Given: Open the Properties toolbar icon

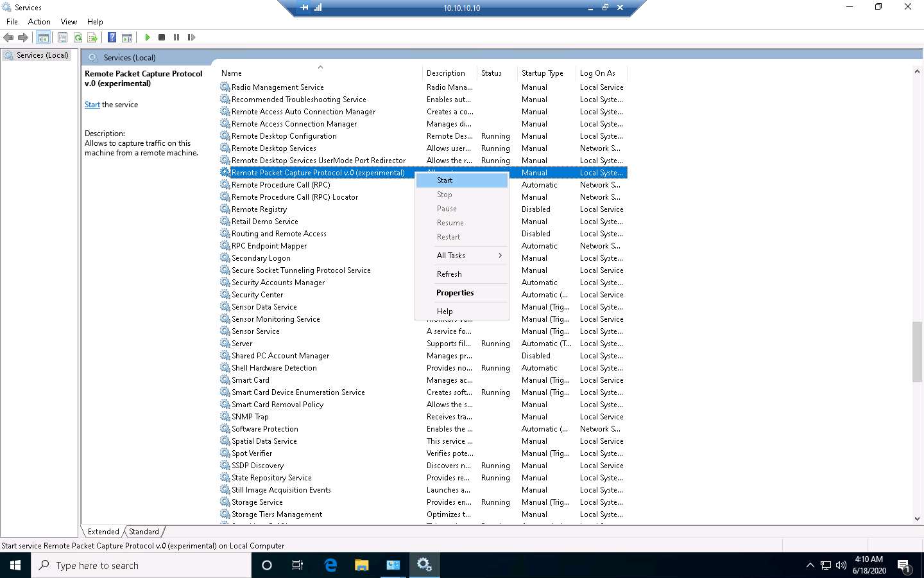Looking at the screenshot, I should [x=62, y=37].
